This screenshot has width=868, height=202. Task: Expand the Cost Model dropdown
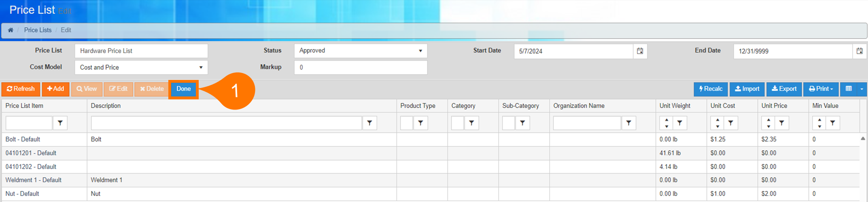tap(141, 67)
